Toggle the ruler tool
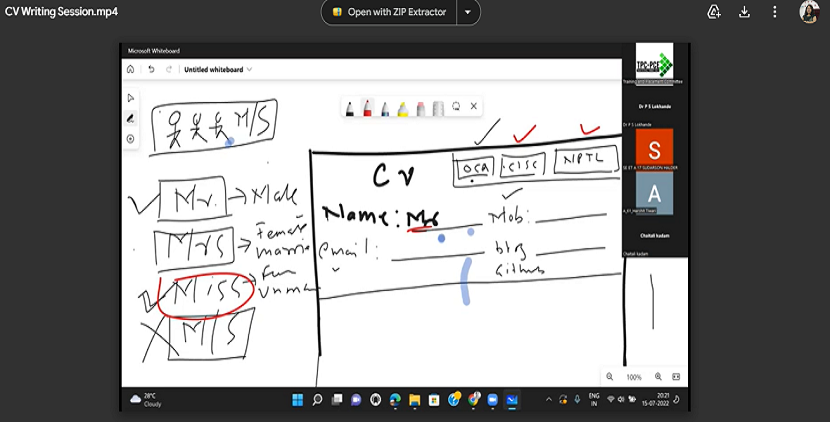The image size is (830, 422). (438, 108)
